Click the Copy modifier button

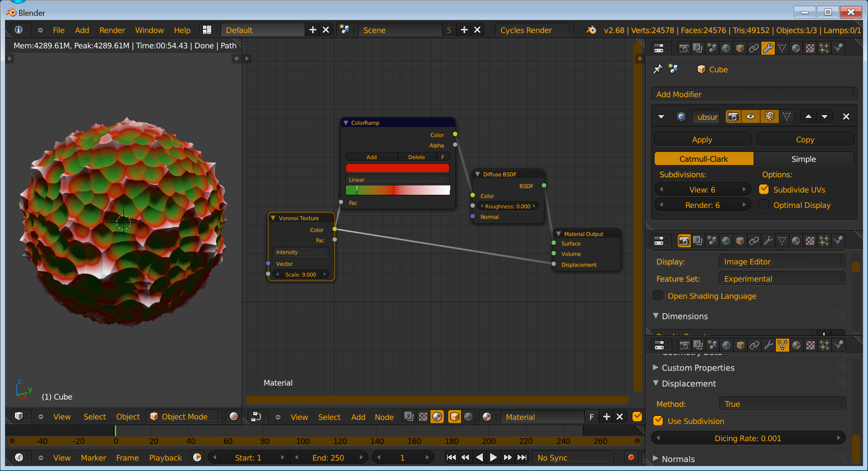click(805, 140)
